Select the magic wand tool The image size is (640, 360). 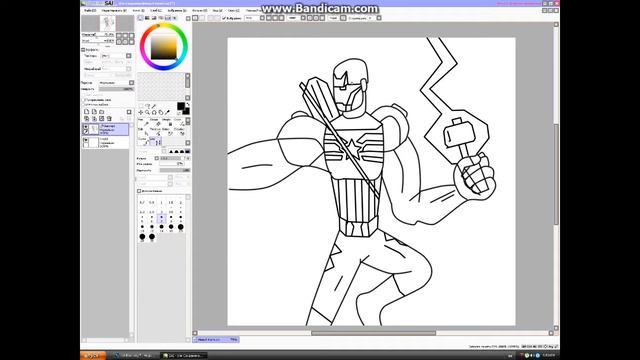pos(154,106)
